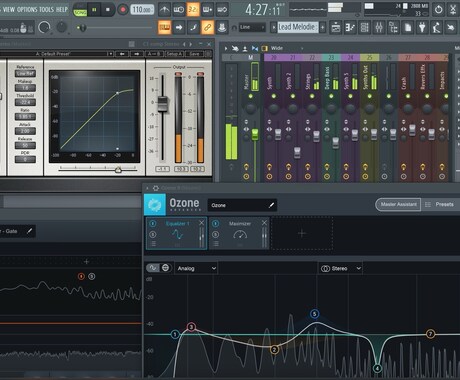The height and width of the screenshot is (380, 460).
Task: Toggle the 3-2-1 countdown before recording
Action: (x=193, y=10)
